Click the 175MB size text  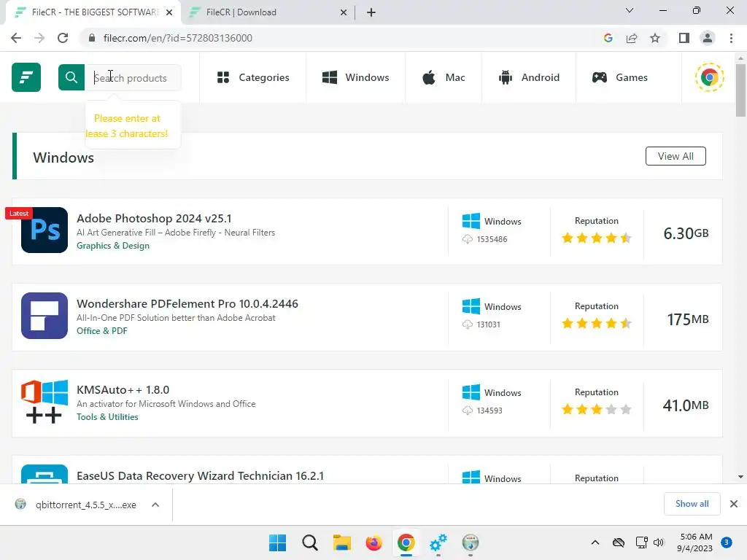tap(688, 319)
